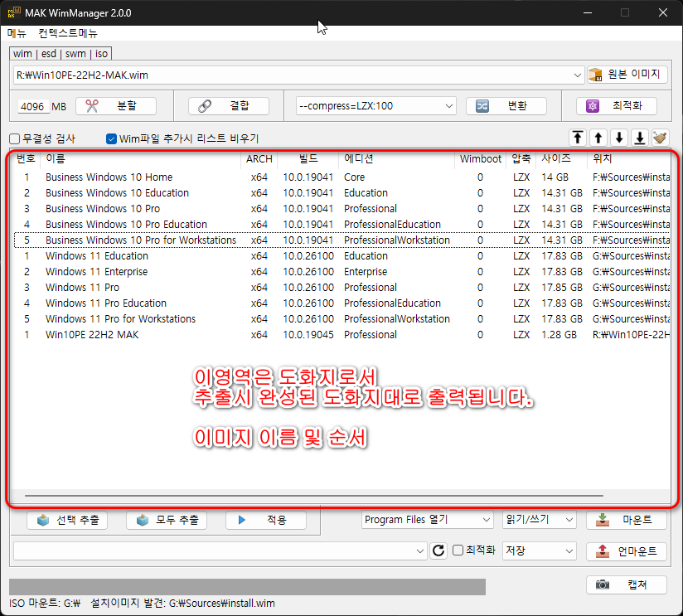
Task: Click the 마운트 mount button
Action: 627,520
